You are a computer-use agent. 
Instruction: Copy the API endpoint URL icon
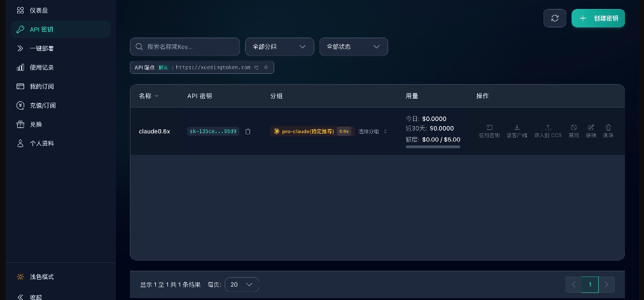coord(256,68)
